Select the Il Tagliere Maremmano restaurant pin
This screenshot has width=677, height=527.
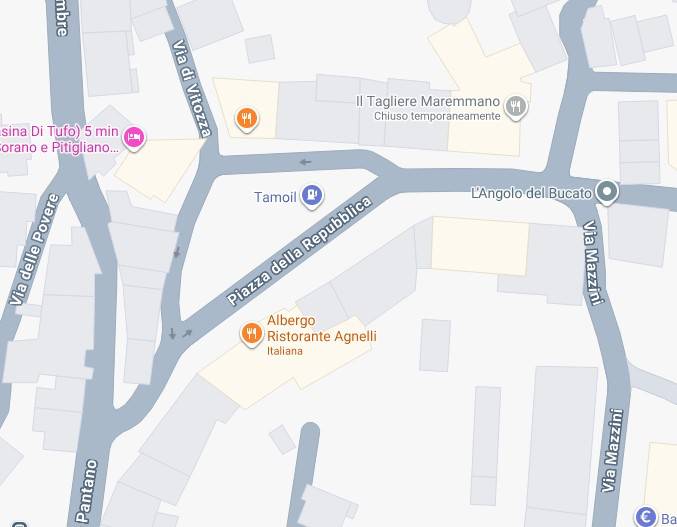[516, 107]
